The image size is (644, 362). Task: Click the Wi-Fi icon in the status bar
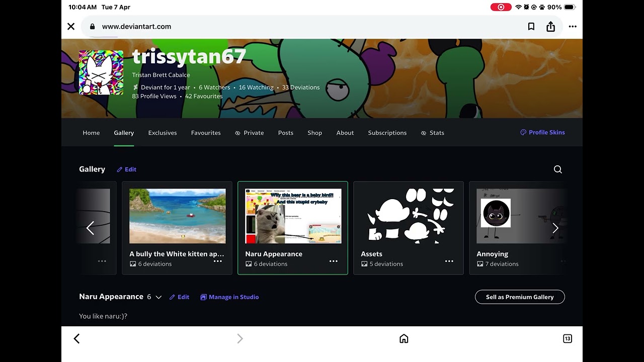(x=518, y=7)
